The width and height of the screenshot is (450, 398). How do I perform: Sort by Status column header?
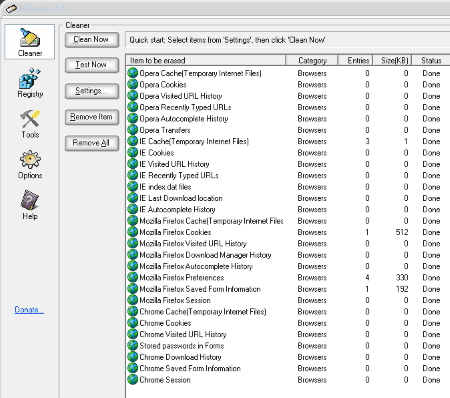pos(431,60)
